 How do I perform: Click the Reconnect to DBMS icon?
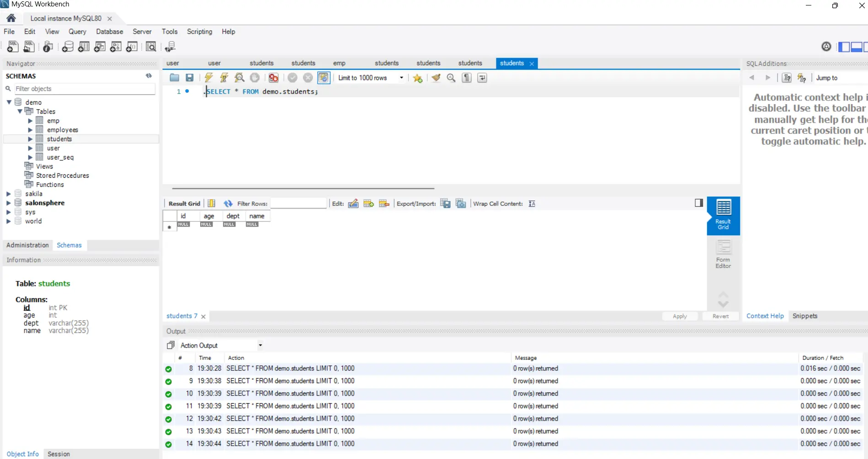170,47
